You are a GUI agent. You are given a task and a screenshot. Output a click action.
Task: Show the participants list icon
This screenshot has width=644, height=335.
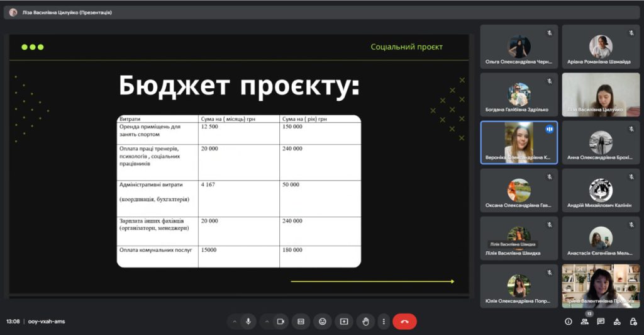point(585,321)
